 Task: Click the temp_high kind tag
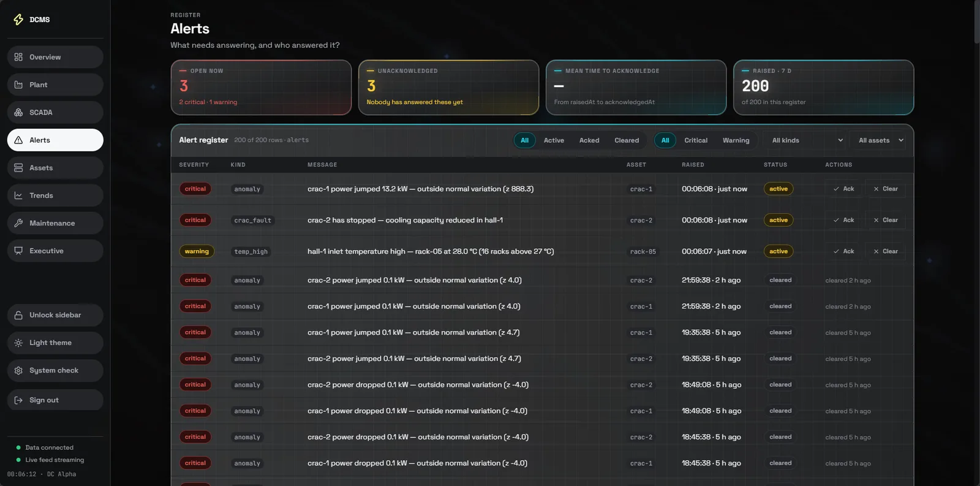251,252
